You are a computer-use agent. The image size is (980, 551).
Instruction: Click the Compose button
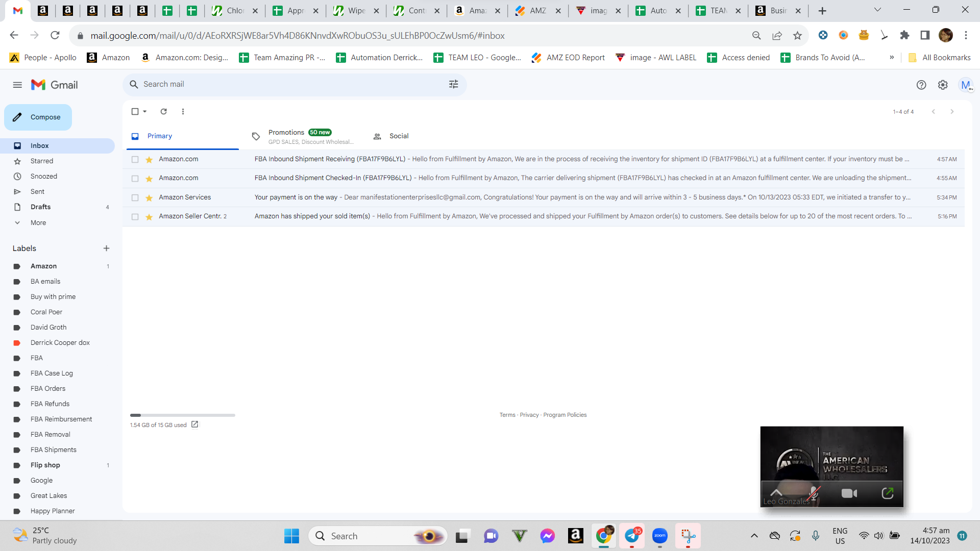coord(38,117)
